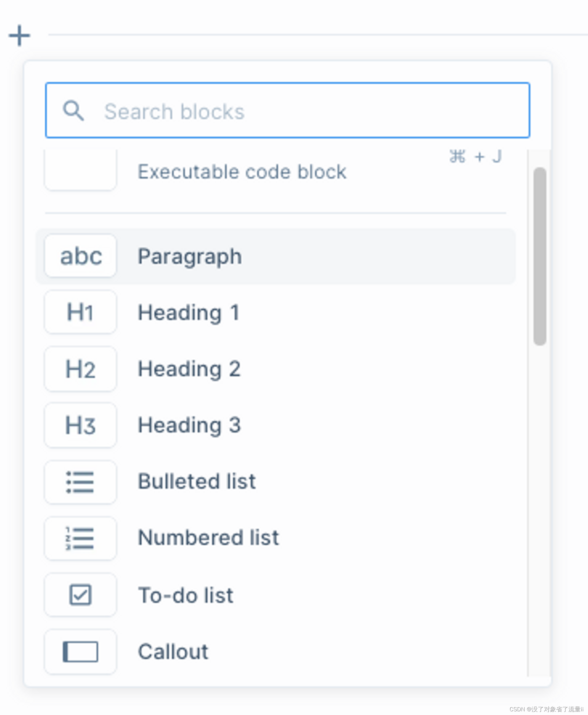Click the numbered list icon

tap(81, 538)
